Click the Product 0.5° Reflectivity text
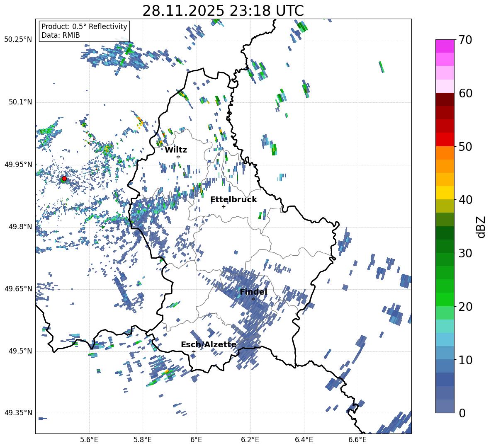Image resolution: width=491 pixels, height=448 pixels. pyautogui.click(x=84, y=27)
